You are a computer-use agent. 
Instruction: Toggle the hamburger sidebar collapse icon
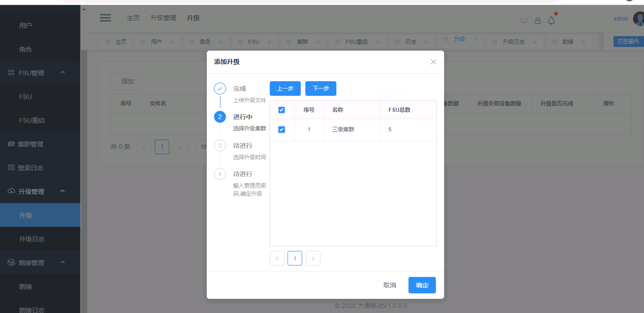coord(105,18)
